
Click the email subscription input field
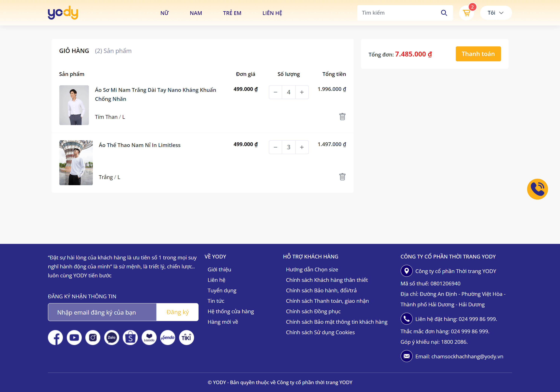click(x=102, y=312)
